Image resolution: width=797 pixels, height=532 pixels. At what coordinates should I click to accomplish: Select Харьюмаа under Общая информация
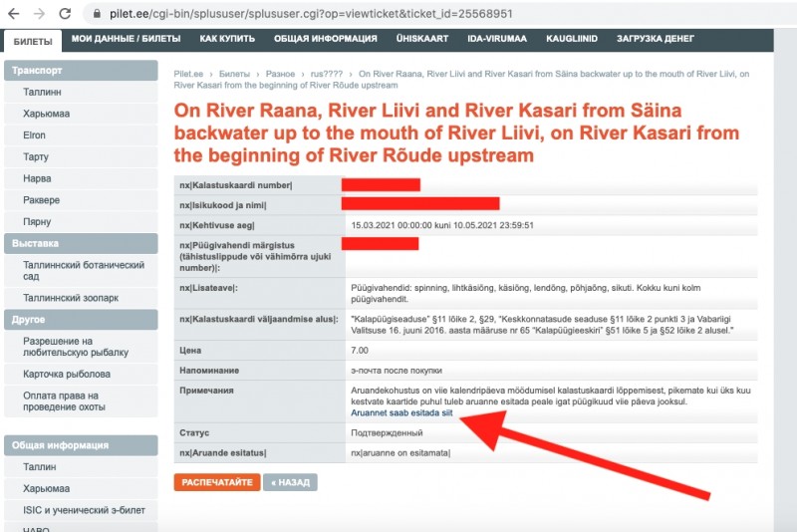point(46,488)
